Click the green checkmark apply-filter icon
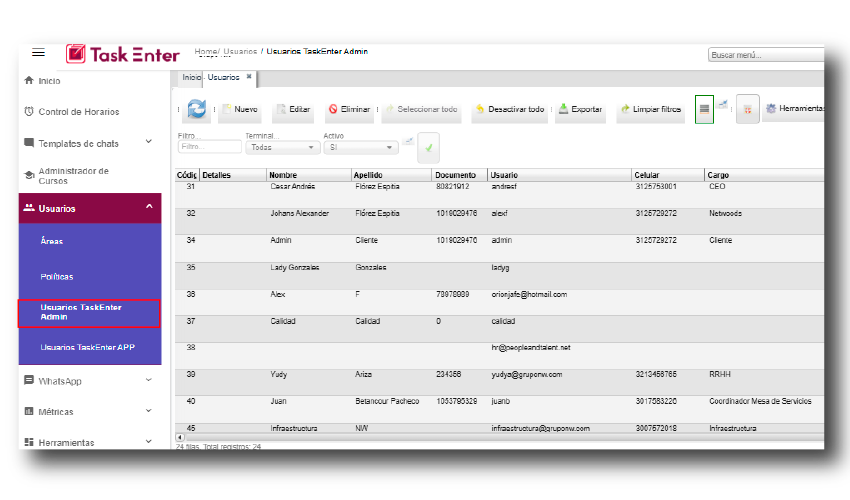Viewport: 850px width, 500px height. [429, 147]
